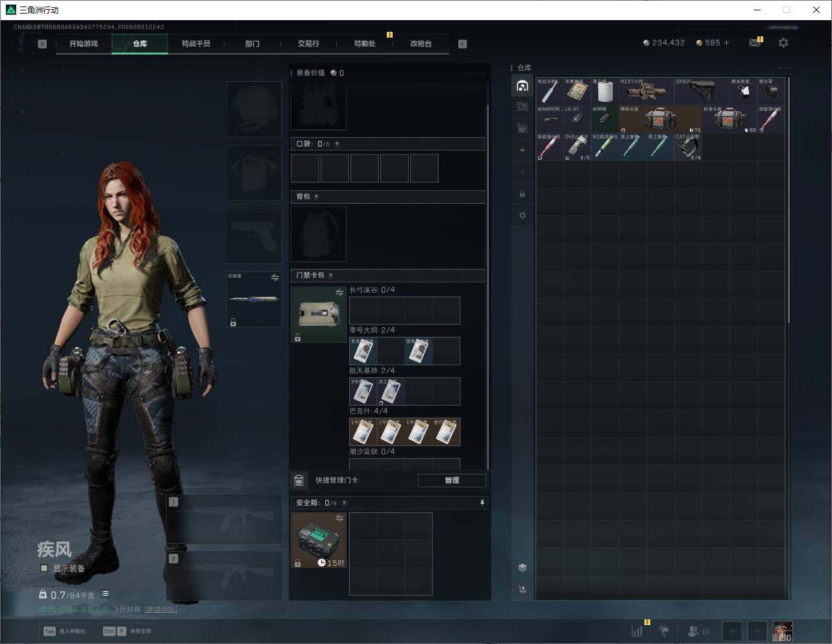Click the empty pistol slot
The height and width of the screenshot is (644, 832).
coord(254,236)
